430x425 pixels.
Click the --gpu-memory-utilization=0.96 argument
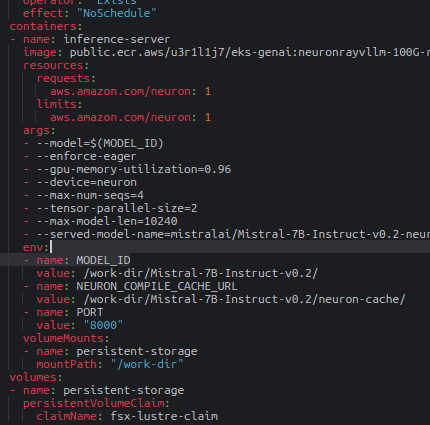[134, 169]
